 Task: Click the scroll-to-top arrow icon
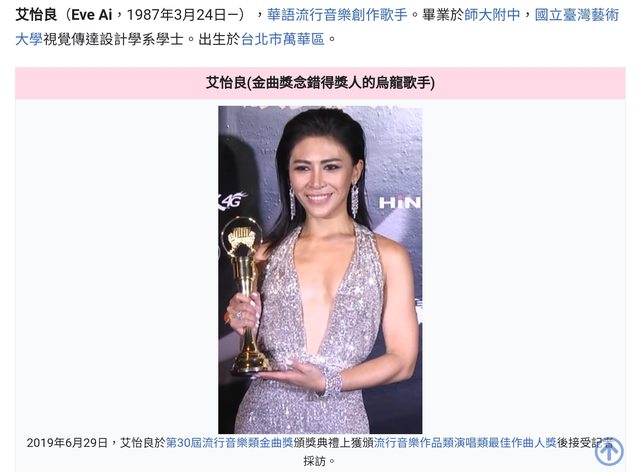pyautogui.click(x=609, y=451)
